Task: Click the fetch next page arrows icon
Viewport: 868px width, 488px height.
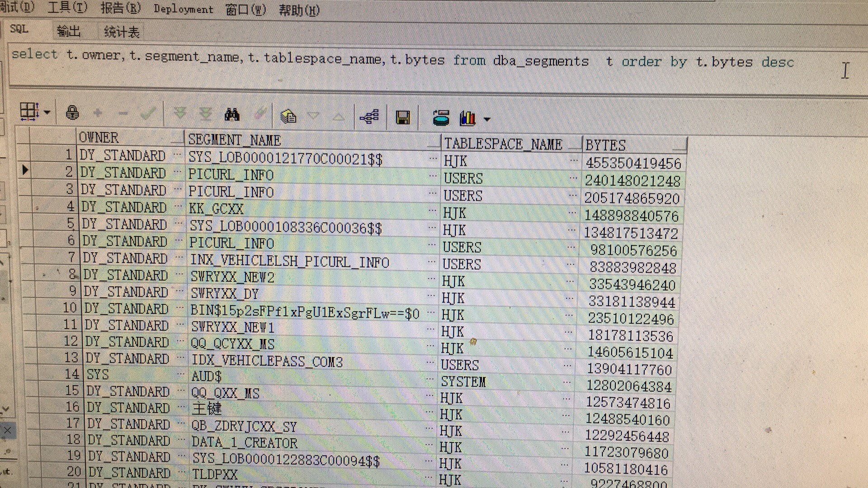Action: 180,113
